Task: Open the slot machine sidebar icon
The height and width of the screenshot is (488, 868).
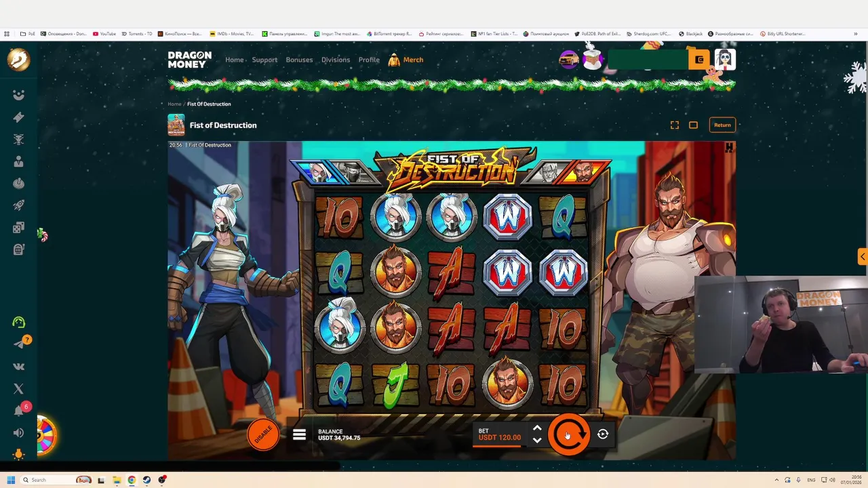Action: click(18, 249)
